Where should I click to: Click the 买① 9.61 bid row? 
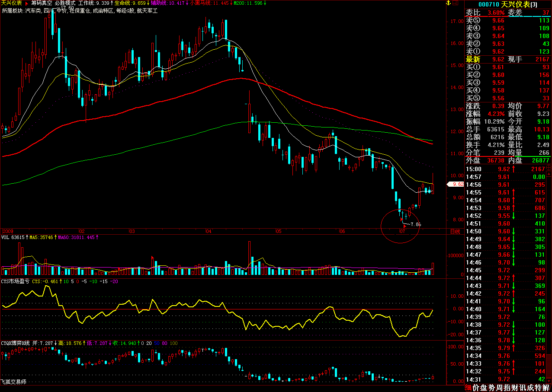(x=508, y=67)
